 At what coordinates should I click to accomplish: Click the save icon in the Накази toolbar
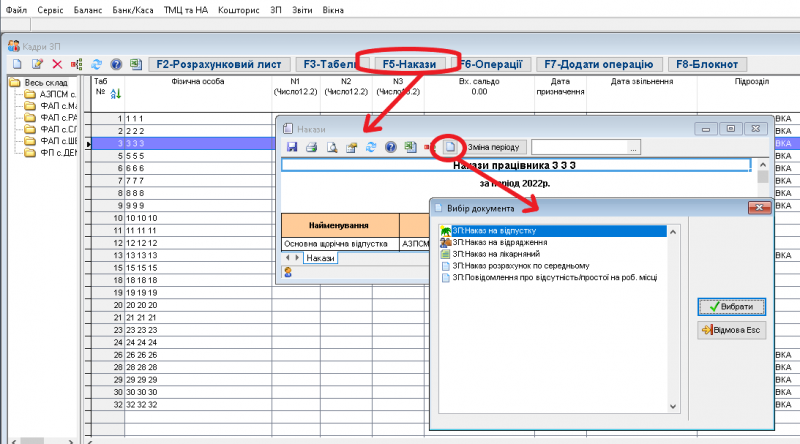(x=292, y=147)
